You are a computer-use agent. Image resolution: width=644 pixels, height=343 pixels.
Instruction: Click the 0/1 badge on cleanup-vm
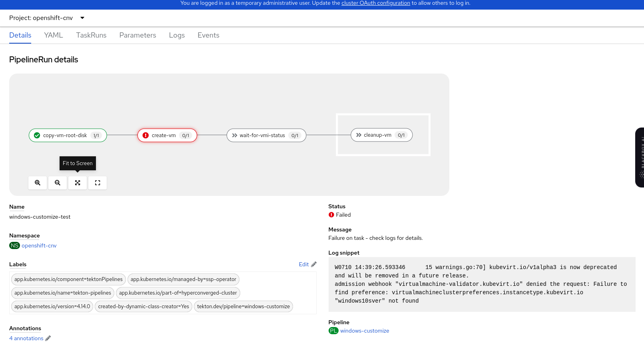point(401,135)
